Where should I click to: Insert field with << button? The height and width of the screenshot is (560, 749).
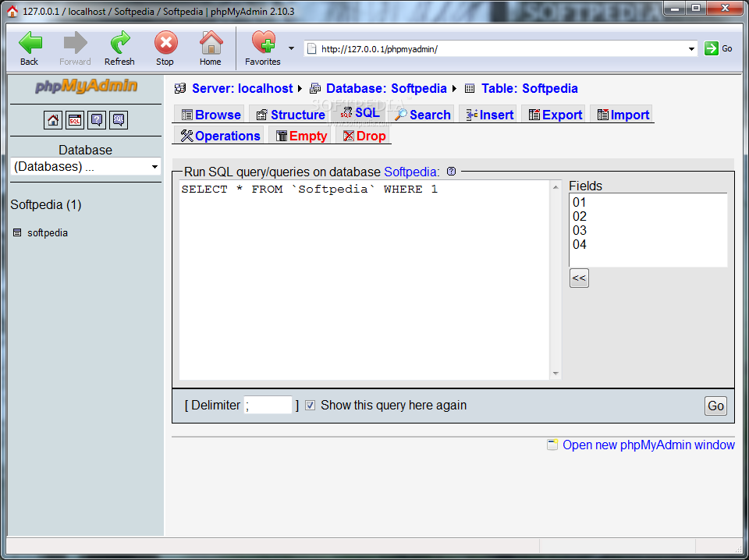point(579,278)
